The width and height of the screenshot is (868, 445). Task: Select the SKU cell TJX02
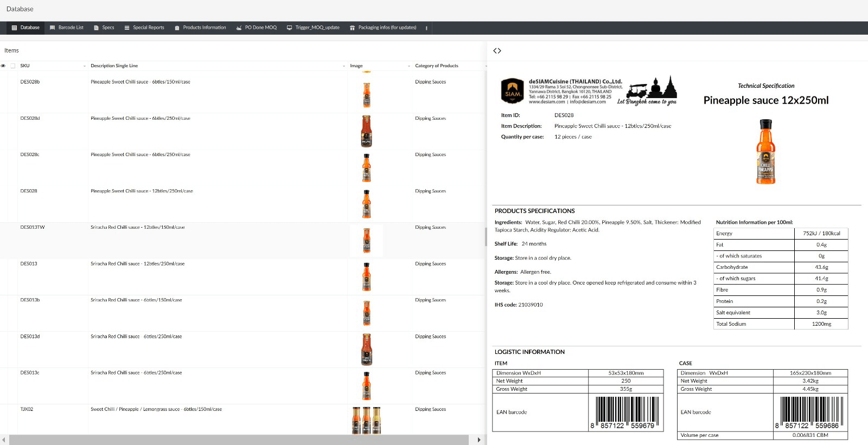click(27, 409)
